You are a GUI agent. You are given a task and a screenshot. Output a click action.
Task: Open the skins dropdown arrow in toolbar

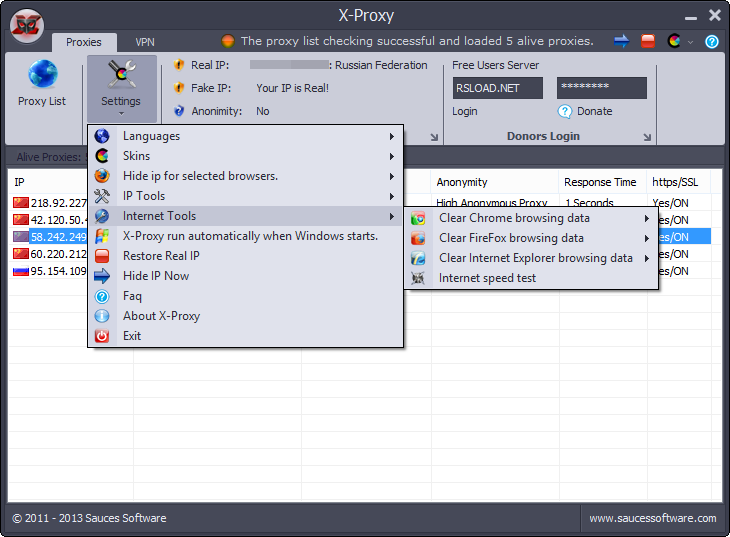click(x=690, y=42)
